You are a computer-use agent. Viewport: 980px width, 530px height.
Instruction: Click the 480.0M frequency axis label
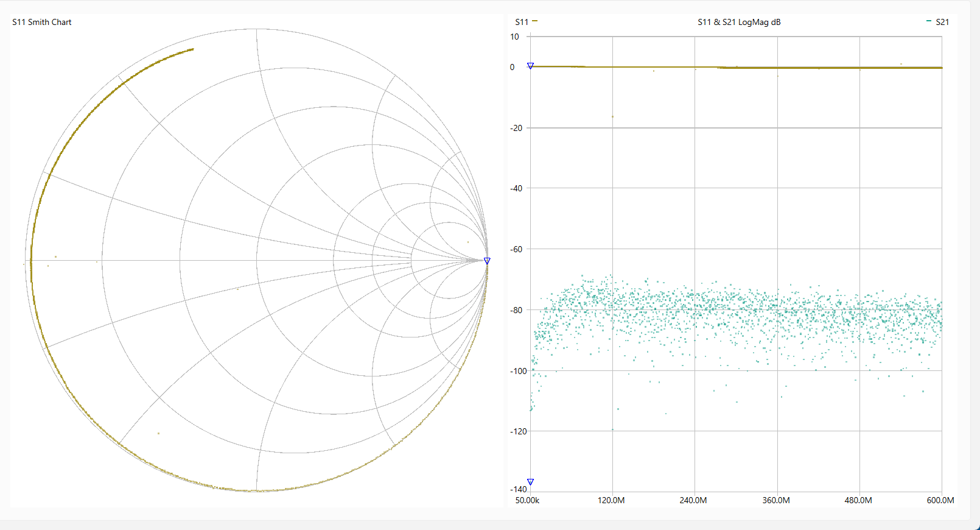click(858, 500)
